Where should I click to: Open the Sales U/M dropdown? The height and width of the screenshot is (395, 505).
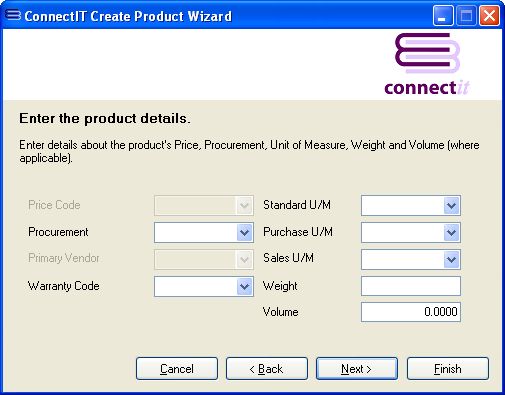[451, 259]
